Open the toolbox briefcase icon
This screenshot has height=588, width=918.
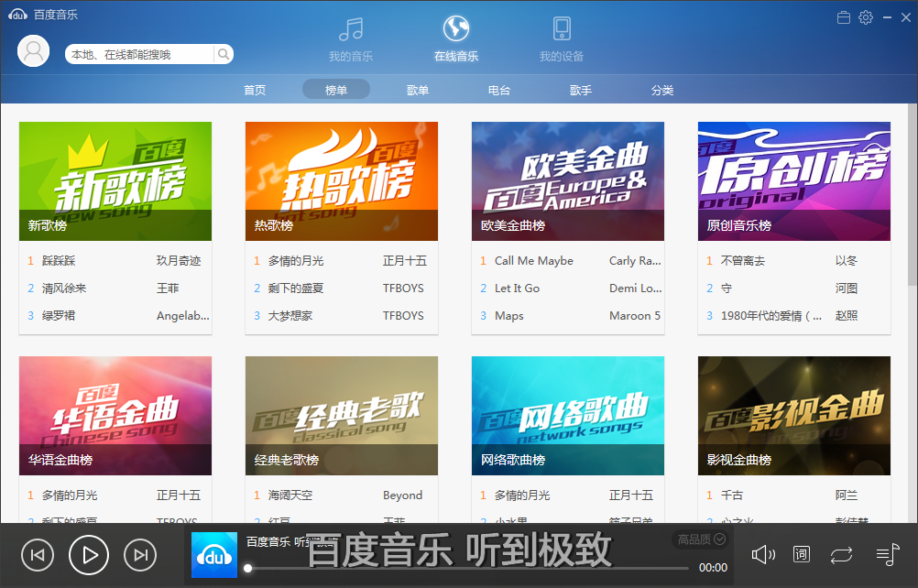[844, 17]
